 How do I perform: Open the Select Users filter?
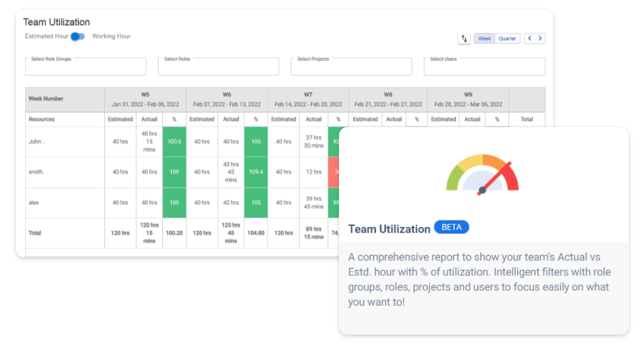point(484,67)
